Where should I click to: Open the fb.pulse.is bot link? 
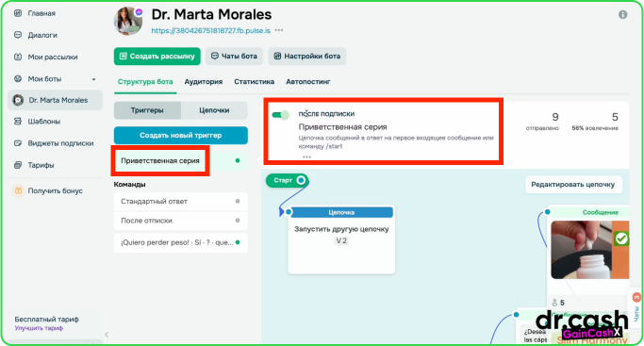click(210, 31)
